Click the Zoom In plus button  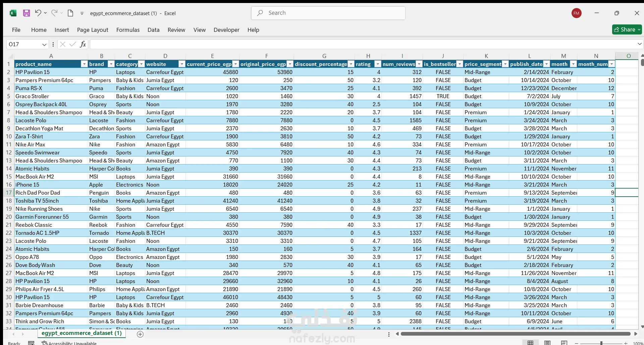coord(626,343)
